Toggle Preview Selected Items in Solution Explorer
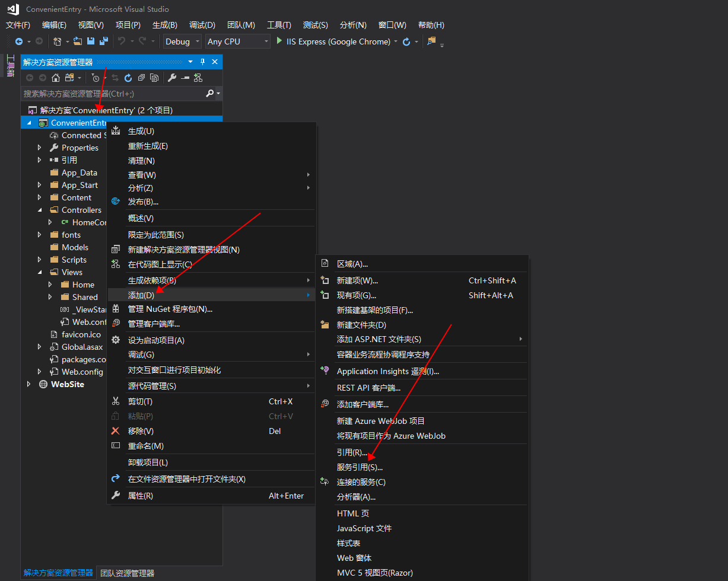 coord(185,78)
